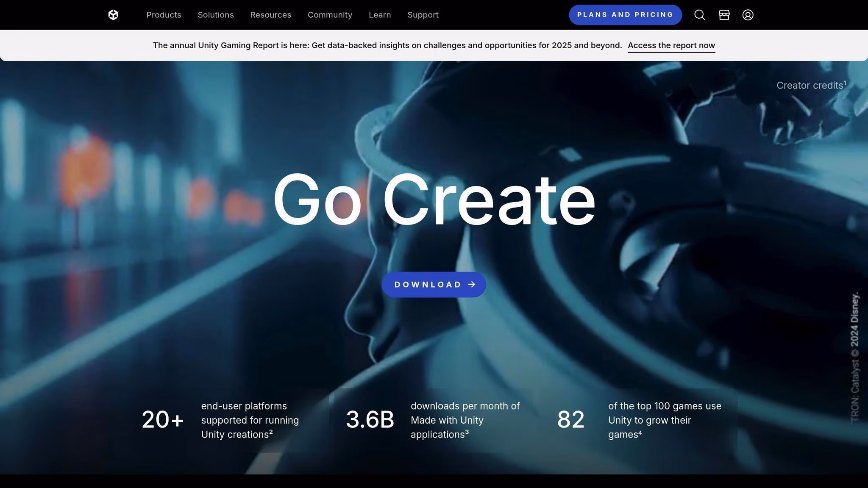Viewport: 868px width, 488px height.
Task: Expand the Products navigation menu
Action: (x=164, y=15)
